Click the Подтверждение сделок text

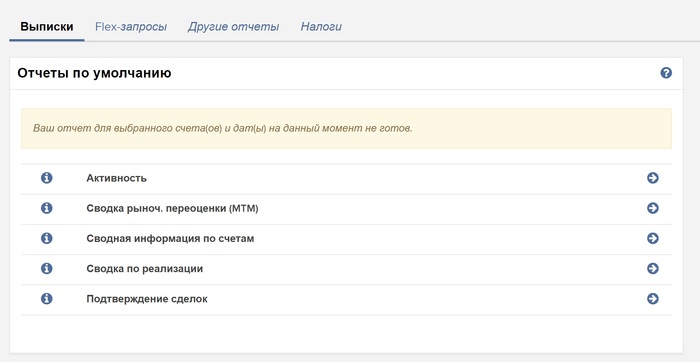click(x=147, y=299)
